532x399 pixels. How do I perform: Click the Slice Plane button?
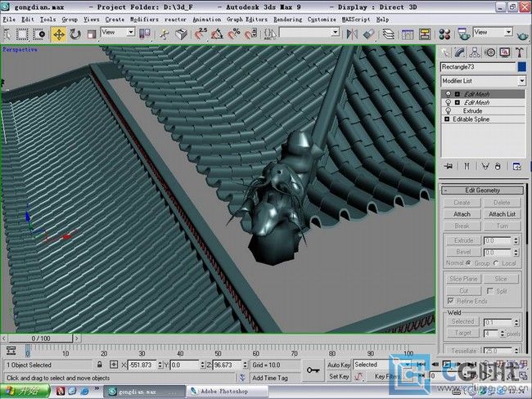click(x=463, y=279)
